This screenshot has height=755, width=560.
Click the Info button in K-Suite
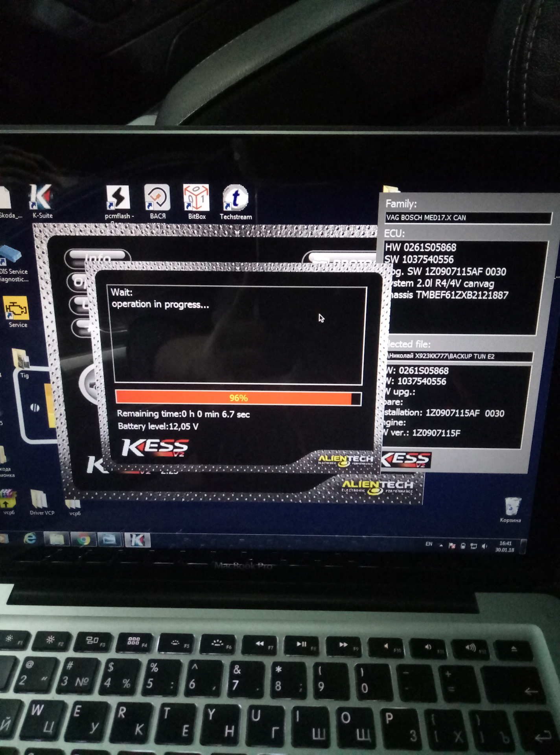pos(98,256)
